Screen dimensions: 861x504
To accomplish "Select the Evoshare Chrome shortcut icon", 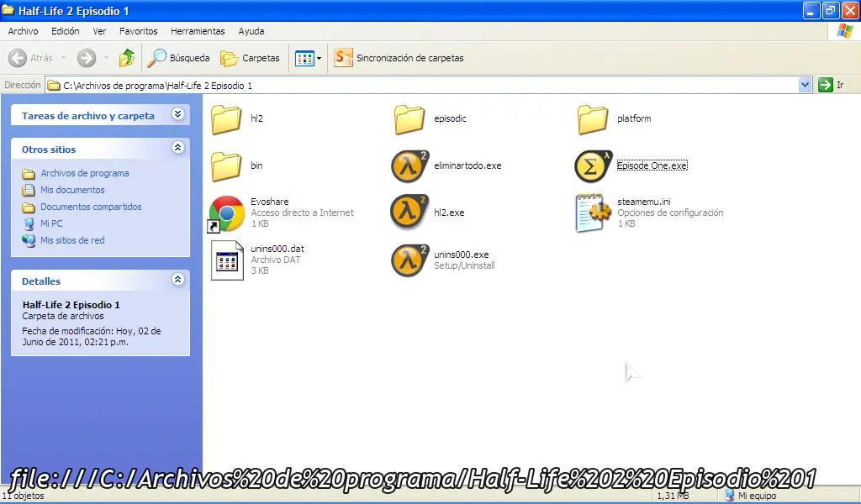I will click(x=226, y=213).
